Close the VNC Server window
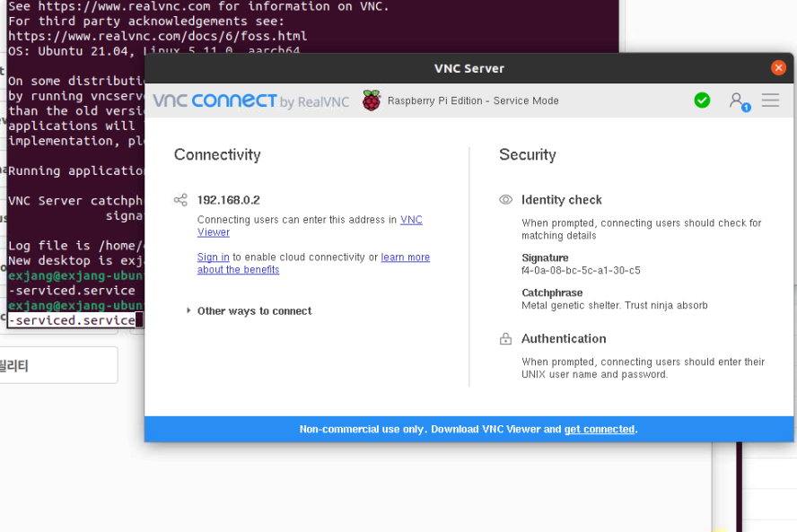The height and width of the screenshot is (532, 797). pos(778,67)
